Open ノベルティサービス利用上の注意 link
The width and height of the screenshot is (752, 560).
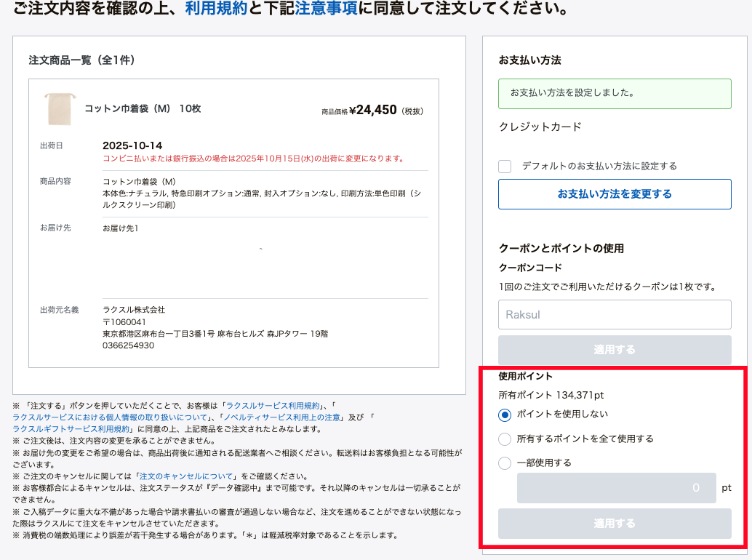tap(282, 417)
